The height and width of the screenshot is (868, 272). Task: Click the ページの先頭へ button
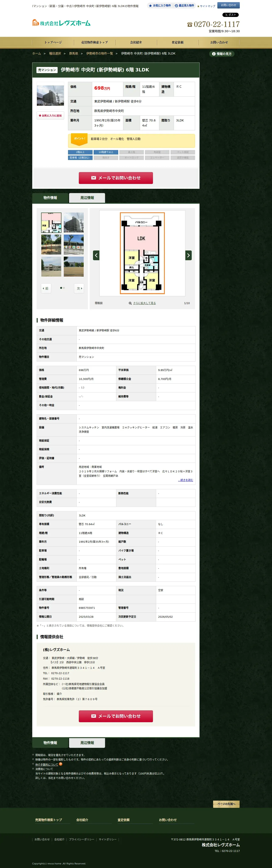tap(226, 804)
